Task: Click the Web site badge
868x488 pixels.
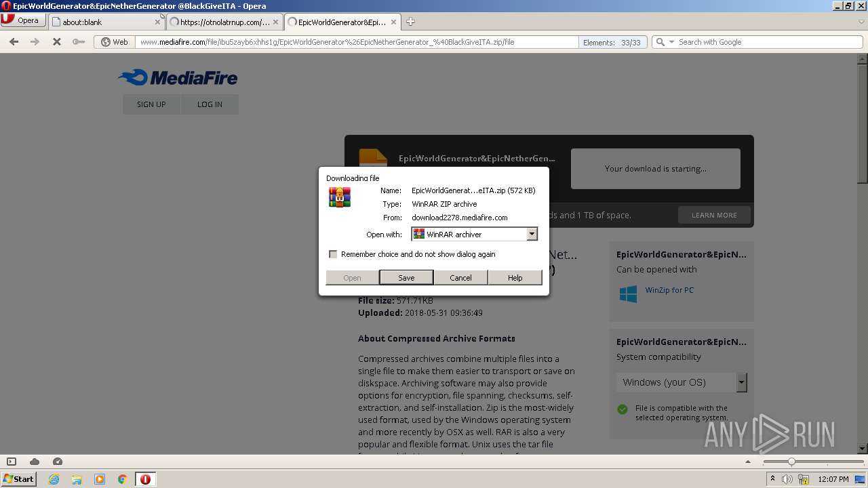Action: (115, 42)
